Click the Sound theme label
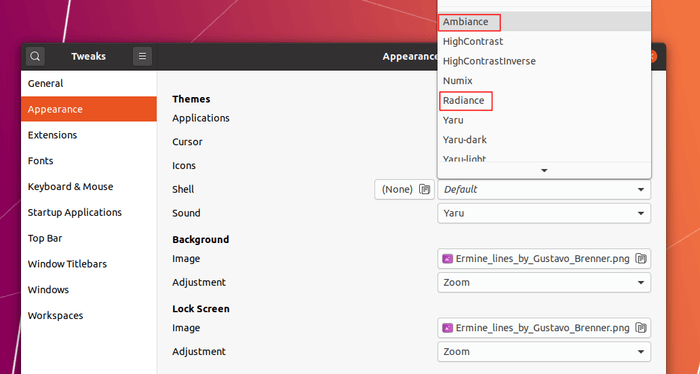Viewport: 700px width, 374px height. coord(186,213)
